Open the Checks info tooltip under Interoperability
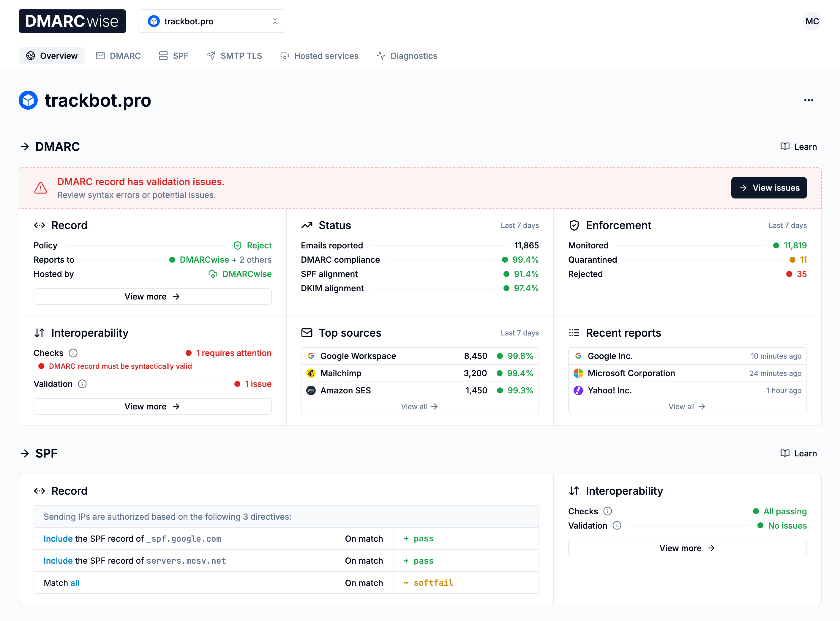 click(73, 353)
